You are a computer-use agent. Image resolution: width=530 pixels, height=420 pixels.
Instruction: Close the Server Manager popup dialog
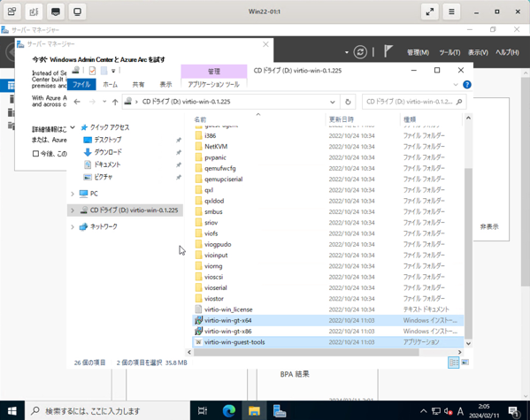click(265, 44)
